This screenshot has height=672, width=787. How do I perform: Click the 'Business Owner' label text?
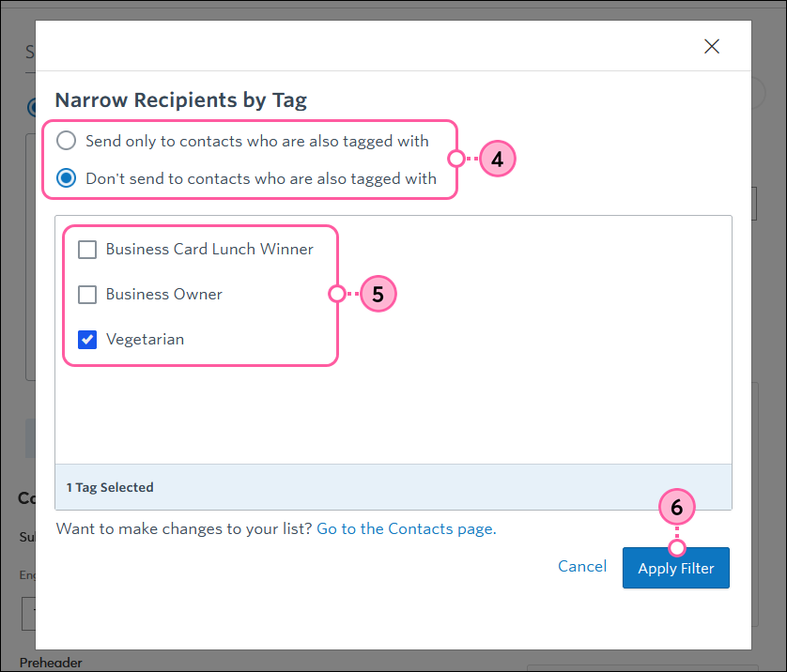[x=164, y=295]
